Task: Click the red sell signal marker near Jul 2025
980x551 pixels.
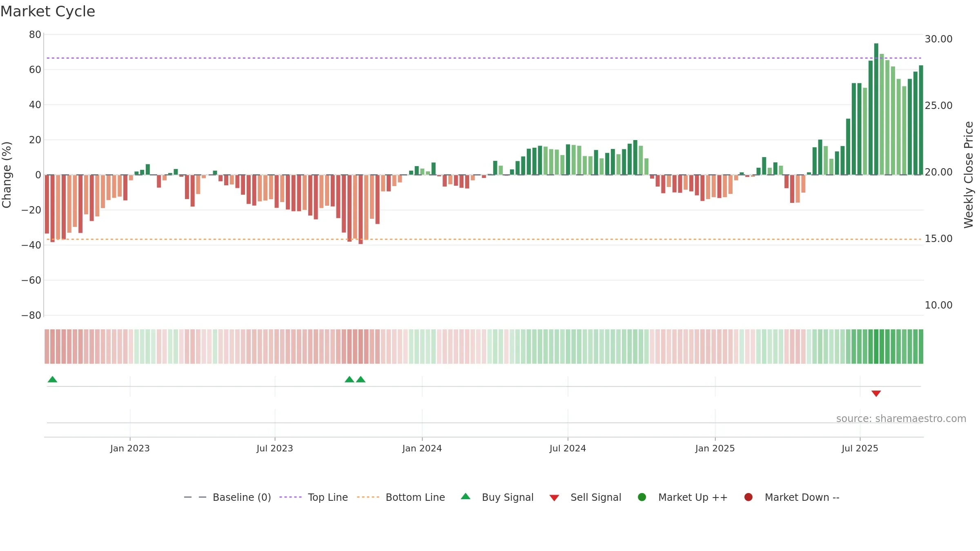Action: click(x=876, y=393)
